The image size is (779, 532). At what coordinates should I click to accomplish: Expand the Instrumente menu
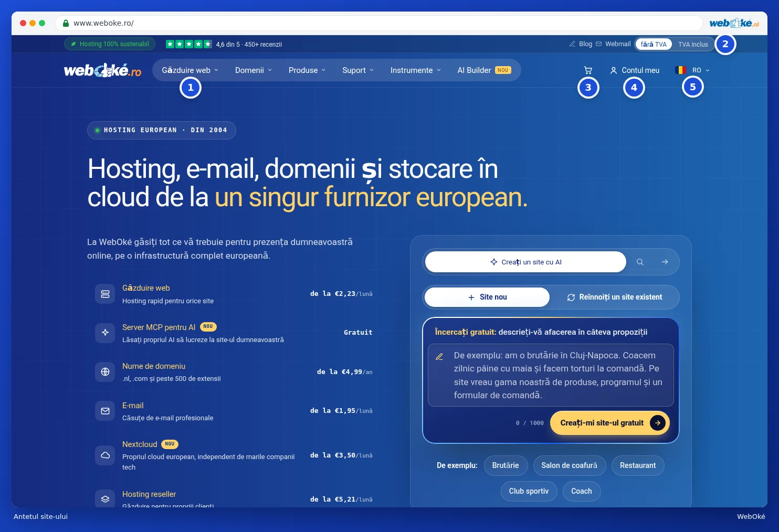pos(416,70)
